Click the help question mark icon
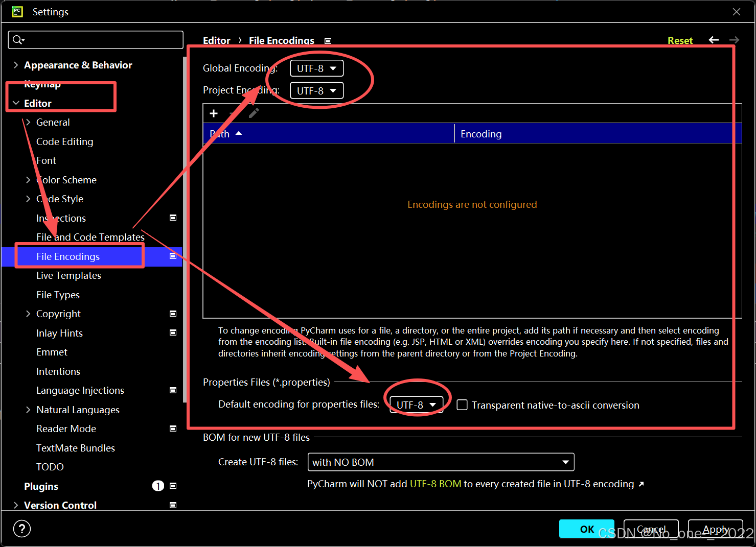Image resolution: width=756 pixels, height=547 pixels. click(x=22, y=529)
